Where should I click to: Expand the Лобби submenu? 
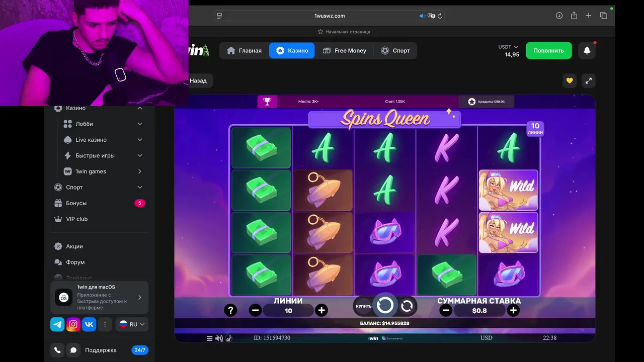pos(140,124)
